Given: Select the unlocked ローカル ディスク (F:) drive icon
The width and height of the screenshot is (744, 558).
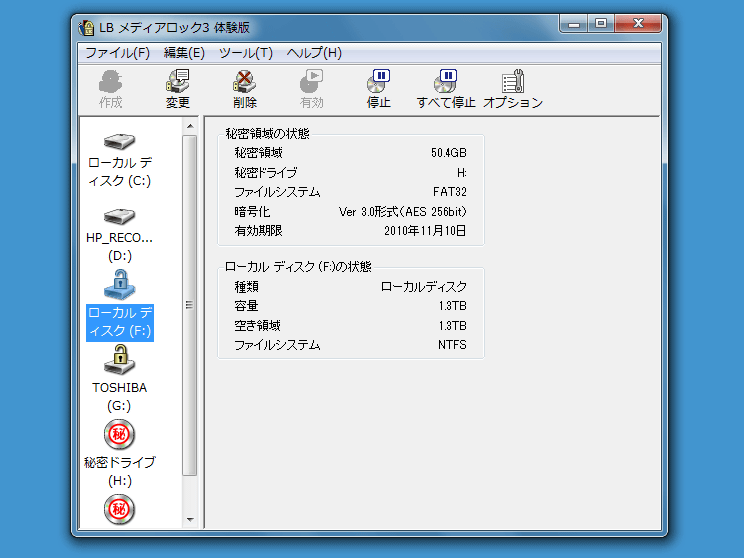Looking at the screenshot, I should point(120,285).
